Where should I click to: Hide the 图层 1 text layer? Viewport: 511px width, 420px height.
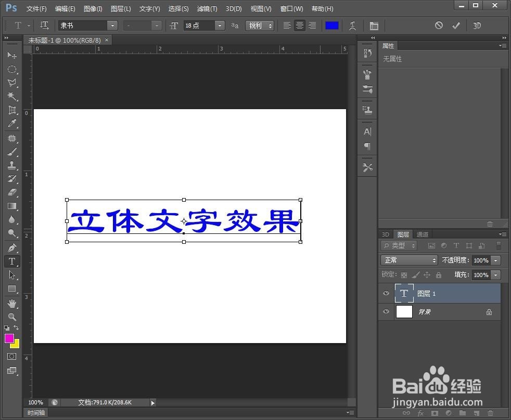coord(386,293)
